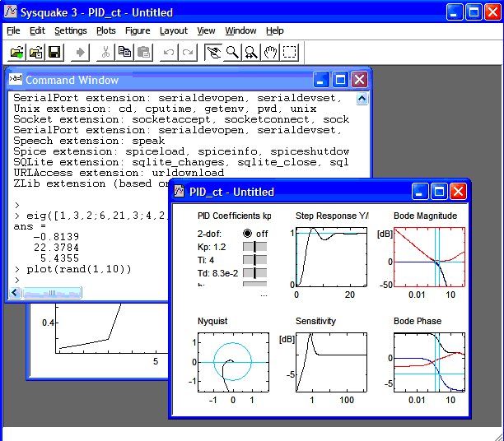Click the 'Ti: 4' label
504x441 pixels.
click(206, 260)
